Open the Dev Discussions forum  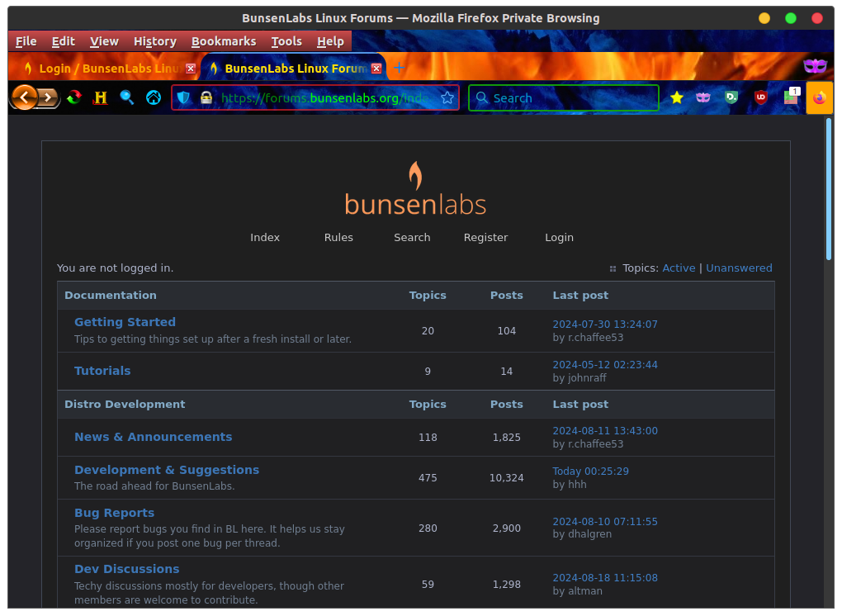coord(127,569)
